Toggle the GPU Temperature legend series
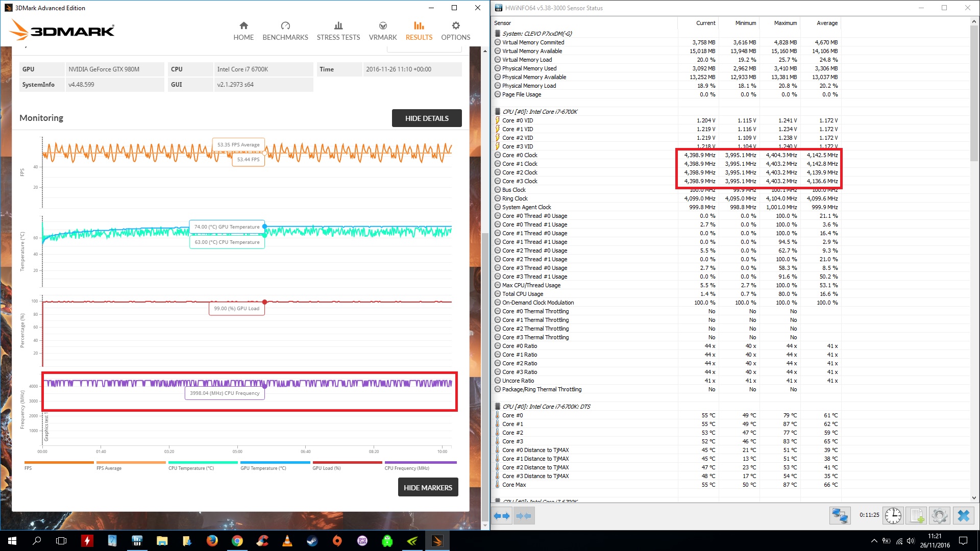The height and width of the screenshot is (551, 980). click(x=275, y=466)
